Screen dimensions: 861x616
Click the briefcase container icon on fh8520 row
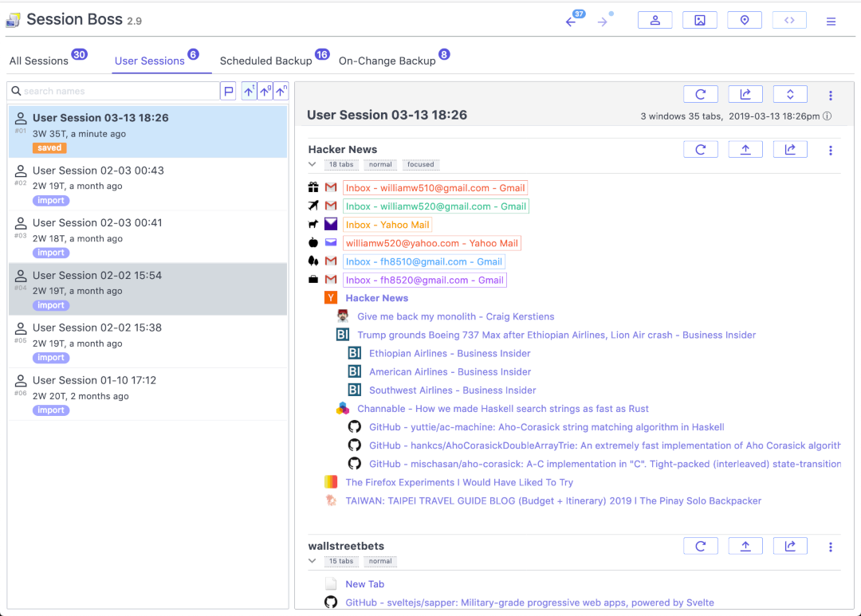[313, 280]
